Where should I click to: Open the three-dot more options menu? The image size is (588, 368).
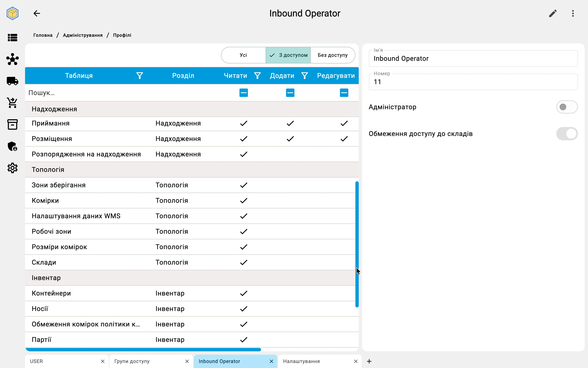click(573, 13)
